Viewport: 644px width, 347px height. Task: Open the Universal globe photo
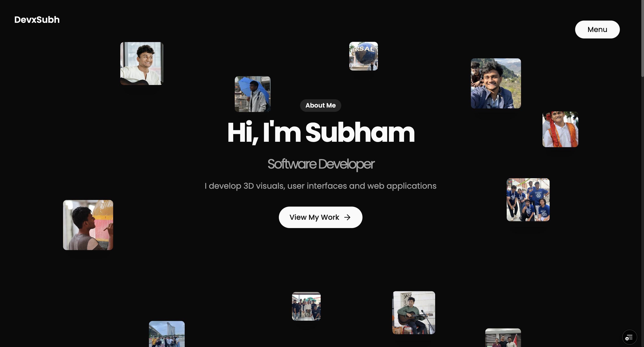pyautogui.click(x=364, y=56)
